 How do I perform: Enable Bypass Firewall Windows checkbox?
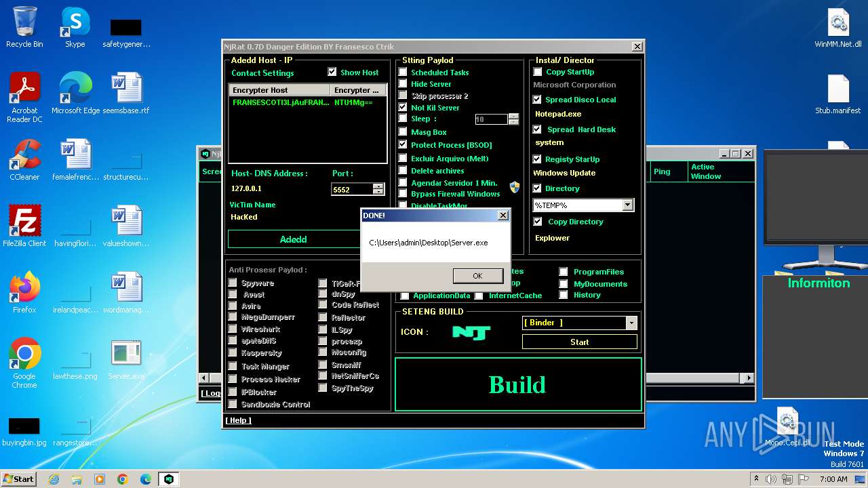point(403,194)
